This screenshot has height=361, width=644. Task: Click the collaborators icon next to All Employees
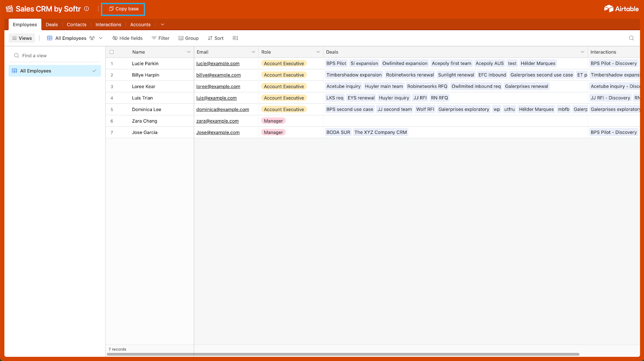coord(92,38)
